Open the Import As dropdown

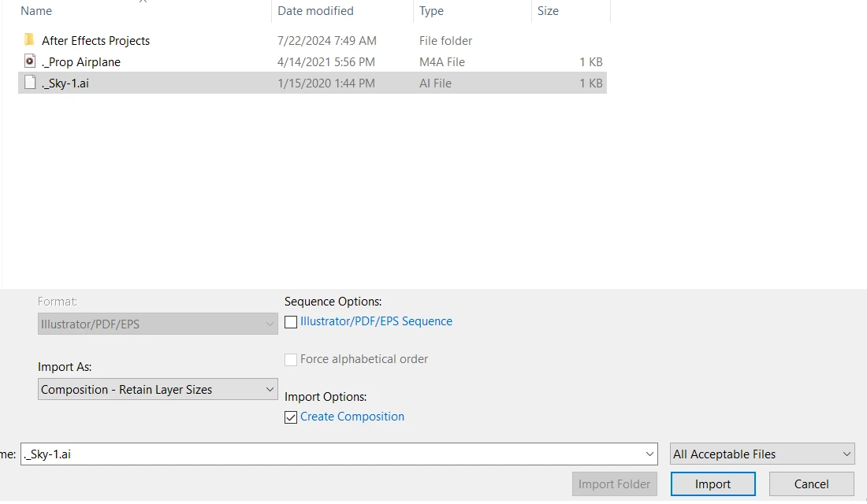158,389
